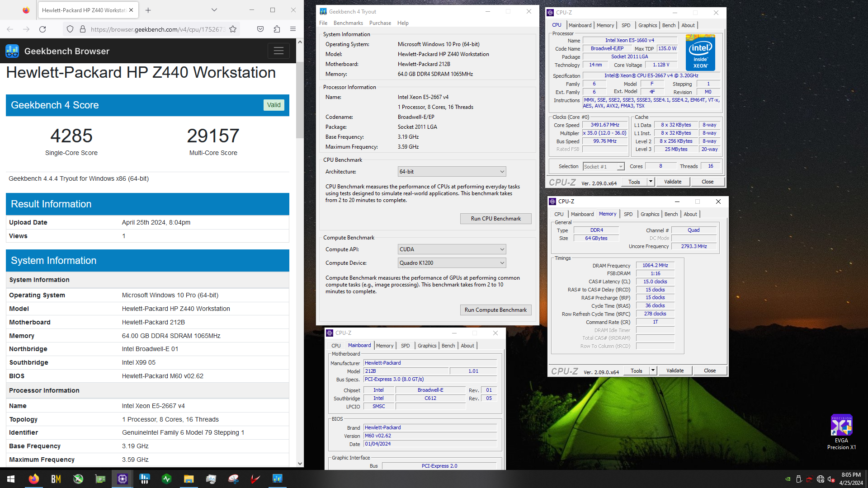Screen dimensions: 868x488
Task: Click Validate in Memory CPU-Z window
Action: (x=675, y=371)
